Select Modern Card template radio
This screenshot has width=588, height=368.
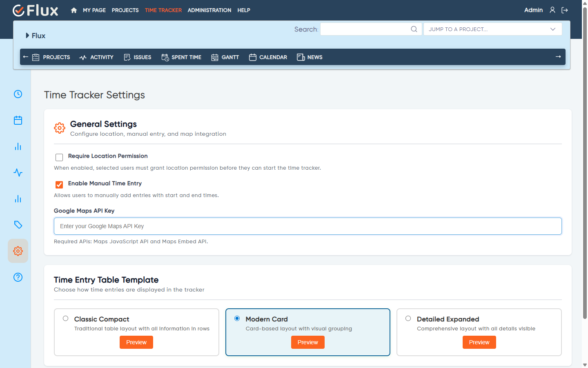(237, 319)
